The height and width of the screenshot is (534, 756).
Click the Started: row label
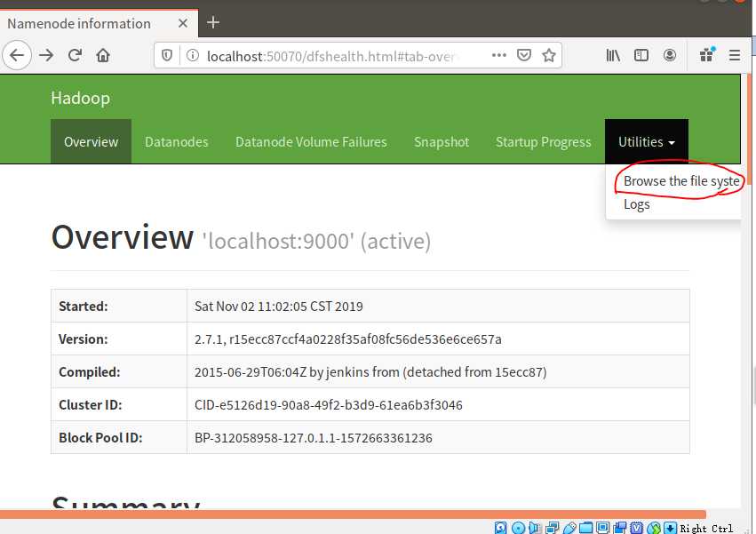pyautogui.click(x=83, y=307)
